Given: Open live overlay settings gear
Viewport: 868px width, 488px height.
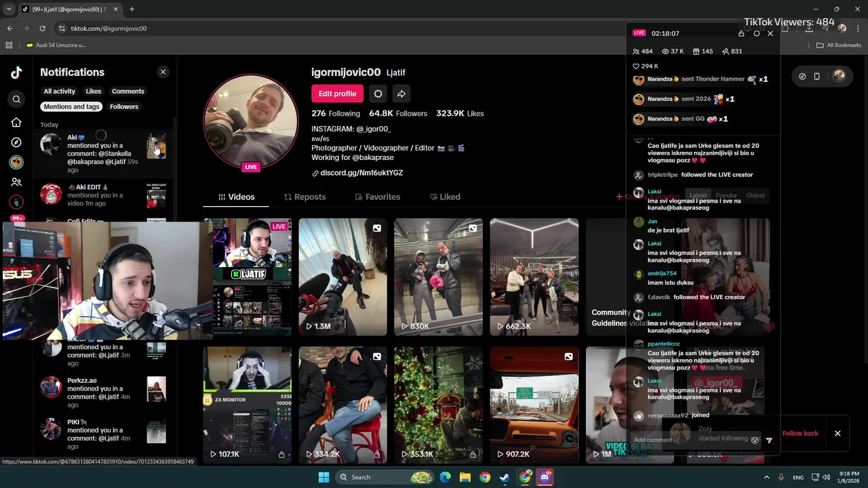Looking at the screenshot, I should [x=757, y=33].
